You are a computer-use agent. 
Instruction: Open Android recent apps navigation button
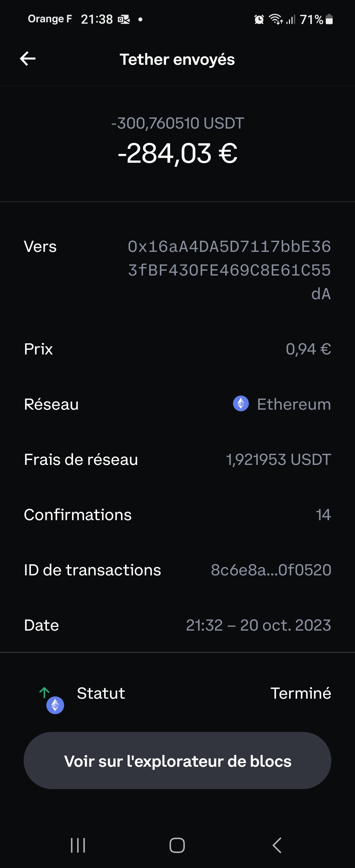coord(78,845)
